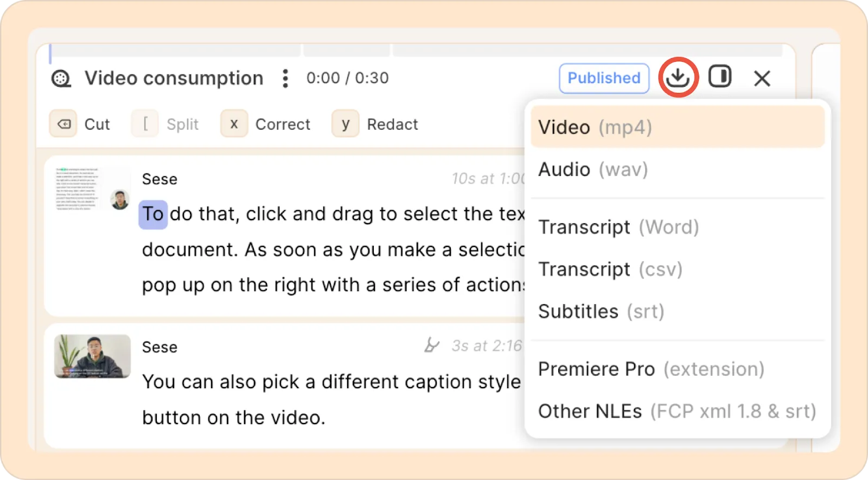Choose Premiere Pro extension option
Screen dimensions: 868x480
click(651, 369)
